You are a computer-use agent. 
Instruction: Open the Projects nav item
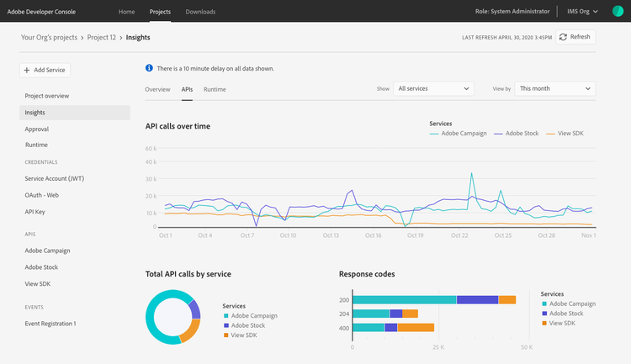[160, 12]
